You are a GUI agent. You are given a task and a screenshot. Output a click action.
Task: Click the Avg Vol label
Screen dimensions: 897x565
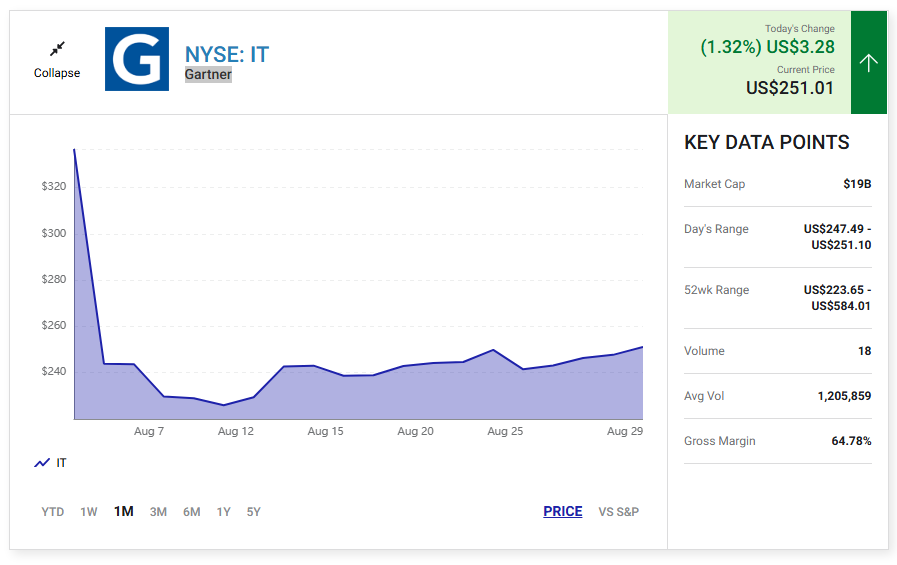704,396
